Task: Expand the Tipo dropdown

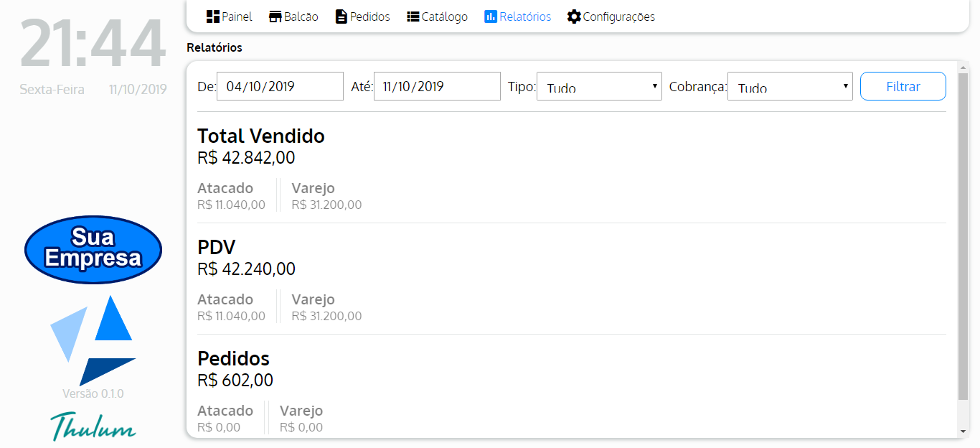Action: click(599, 87)
